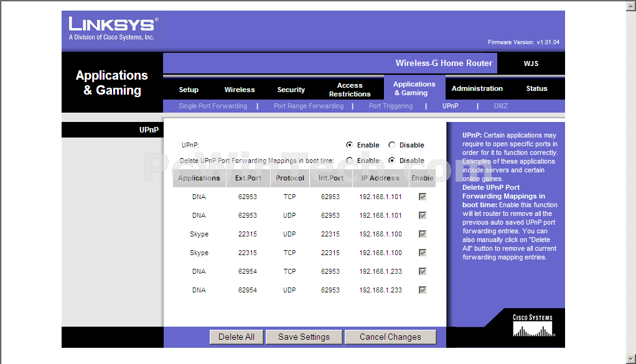The height and width of the screenshot is (364, 636).
Task: Open Port Triggering sub-tab
Action: pos(391,106)
